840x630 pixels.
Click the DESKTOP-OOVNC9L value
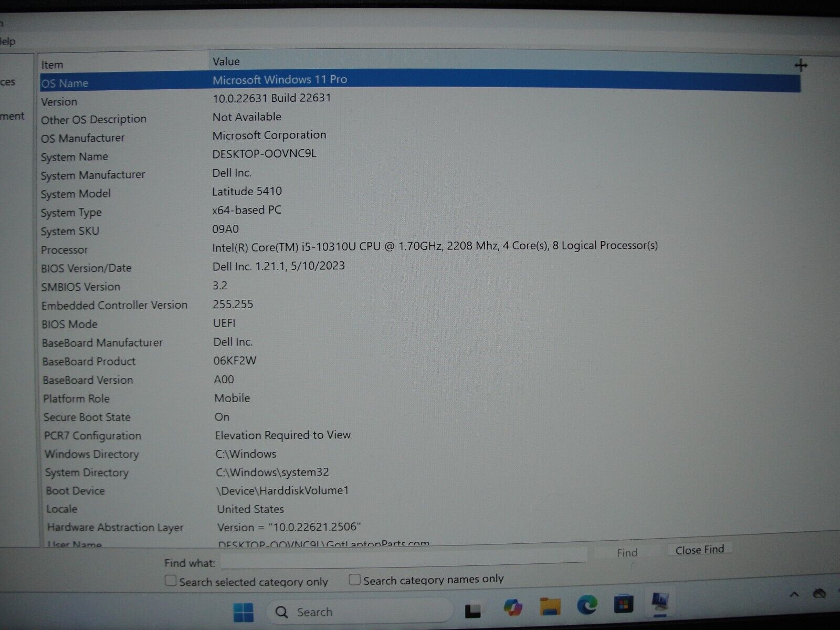click(264, 154)
